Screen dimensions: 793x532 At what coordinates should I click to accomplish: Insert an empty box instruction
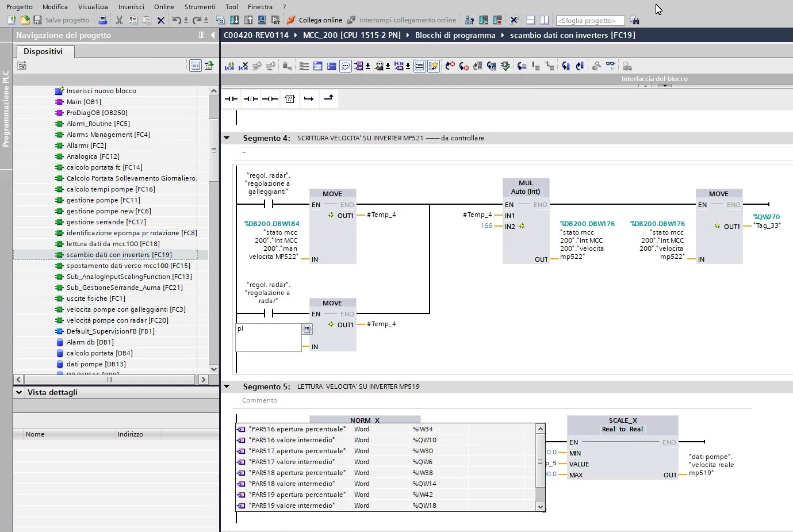290,99
